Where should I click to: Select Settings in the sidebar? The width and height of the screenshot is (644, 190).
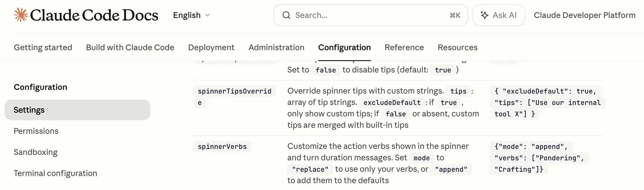29,110
